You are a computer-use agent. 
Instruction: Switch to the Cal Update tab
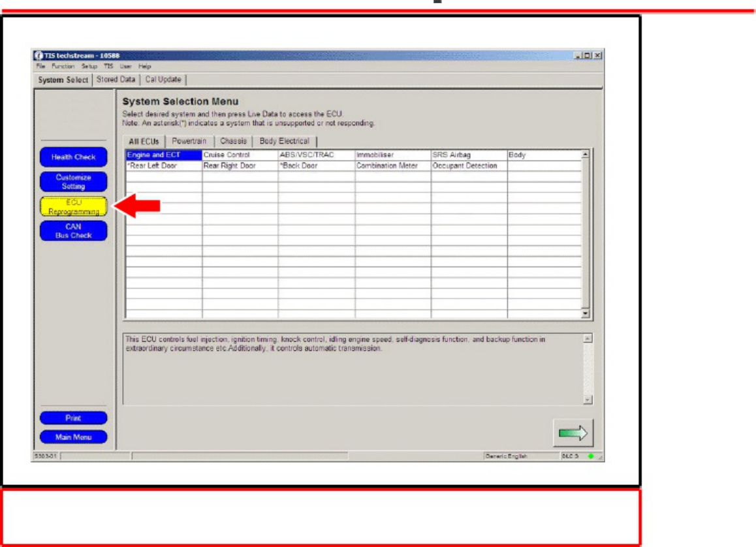click(163, 80)
